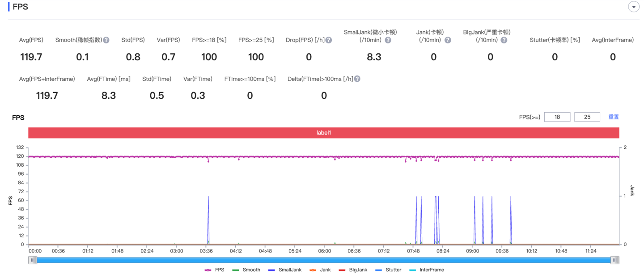Toggle the InterFrame legend entry

(427, 270)
